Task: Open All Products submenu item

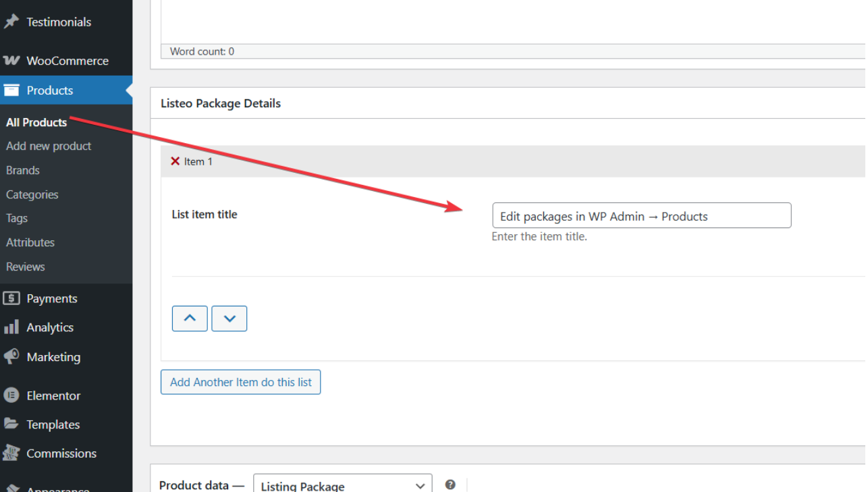Action: (x=36, y=122)
